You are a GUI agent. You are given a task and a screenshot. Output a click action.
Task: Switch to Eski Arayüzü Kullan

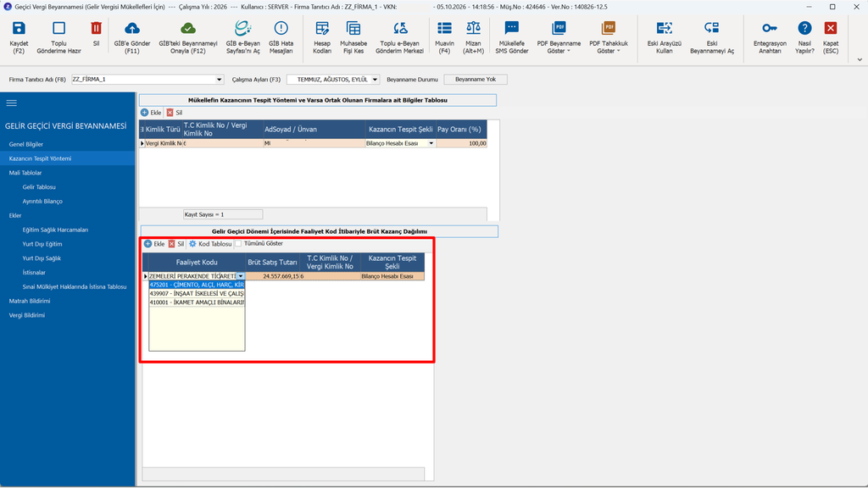pos(665,37)
